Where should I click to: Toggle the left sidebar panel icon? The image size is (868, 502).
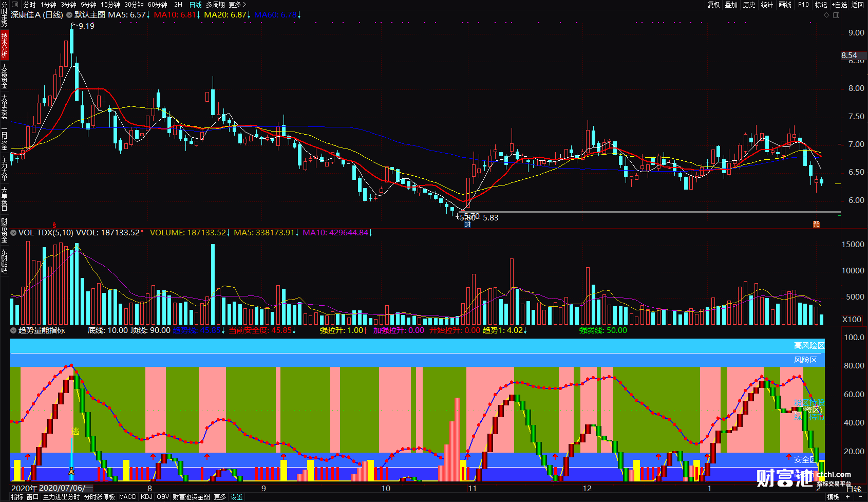15,5
